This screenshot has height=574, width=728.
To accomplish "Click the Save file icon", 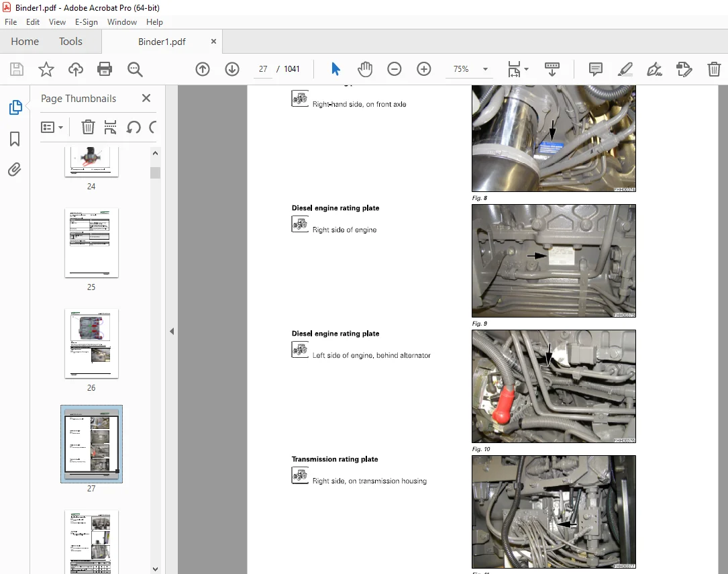I will coord(17,69).
